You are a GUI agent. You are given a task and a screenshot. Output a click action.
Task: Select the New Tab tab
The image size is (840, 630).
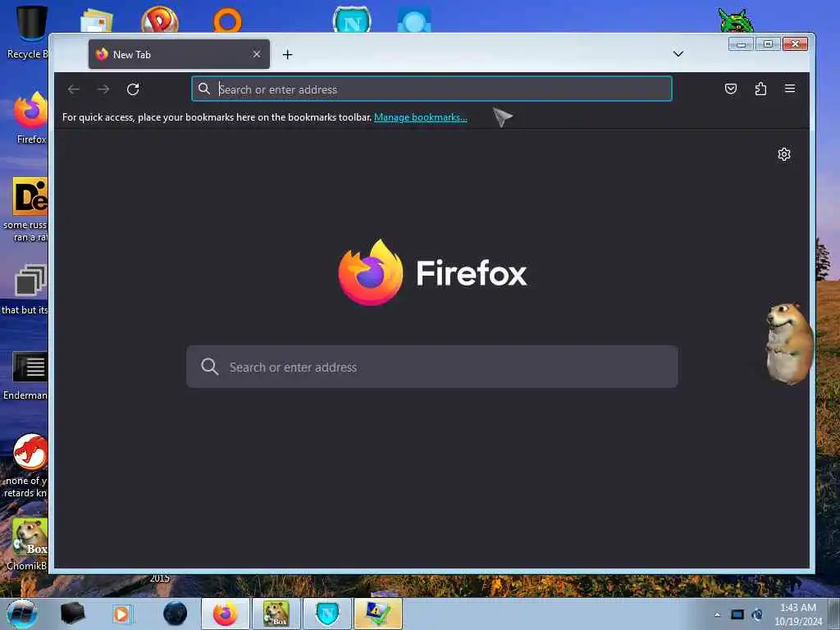pos(179,54)
